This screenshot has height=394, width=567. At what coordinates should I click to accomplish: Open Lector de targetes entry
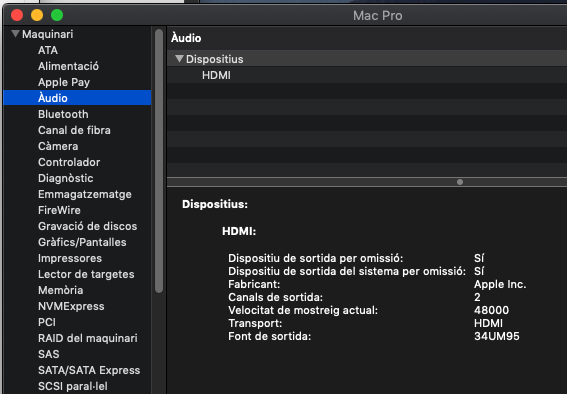pos(86,274)
